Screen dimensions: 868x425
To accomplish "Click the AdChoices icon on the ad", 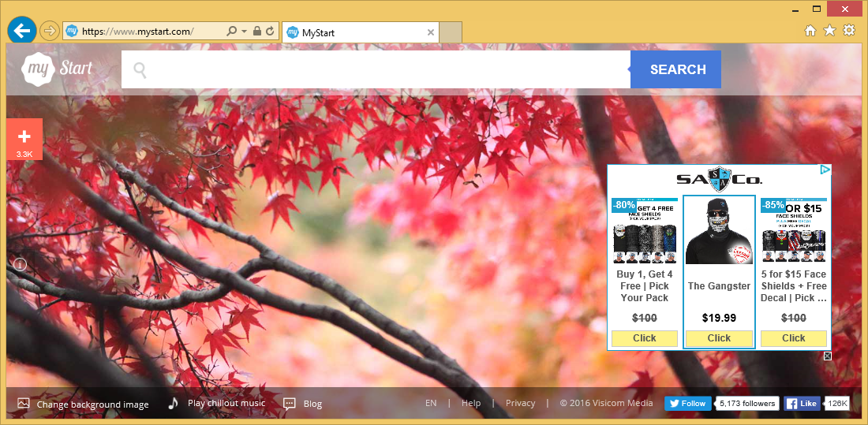I will click(x=825, y=170).
